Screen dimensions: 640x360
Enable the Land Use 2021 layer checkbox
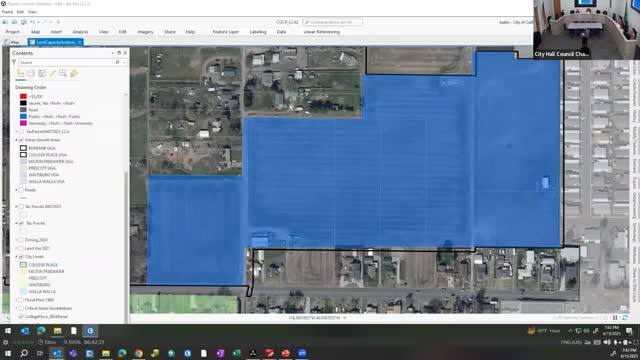[x=21, y=248]
